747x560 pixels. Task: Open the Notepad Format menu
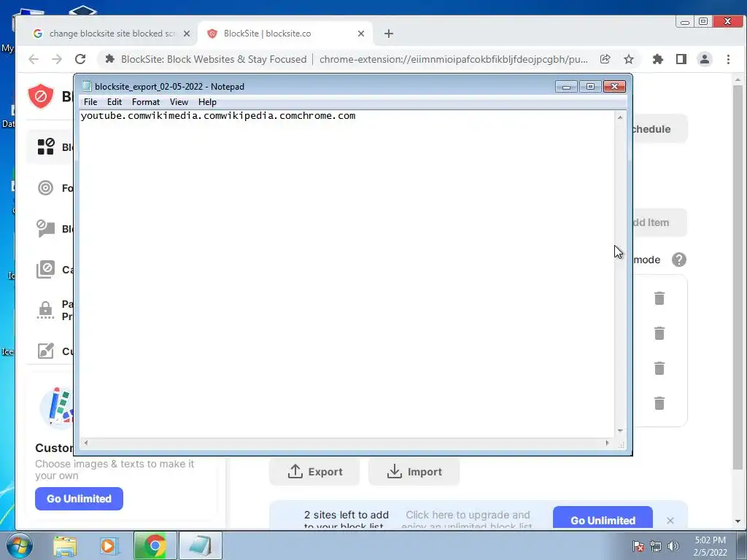146,102
